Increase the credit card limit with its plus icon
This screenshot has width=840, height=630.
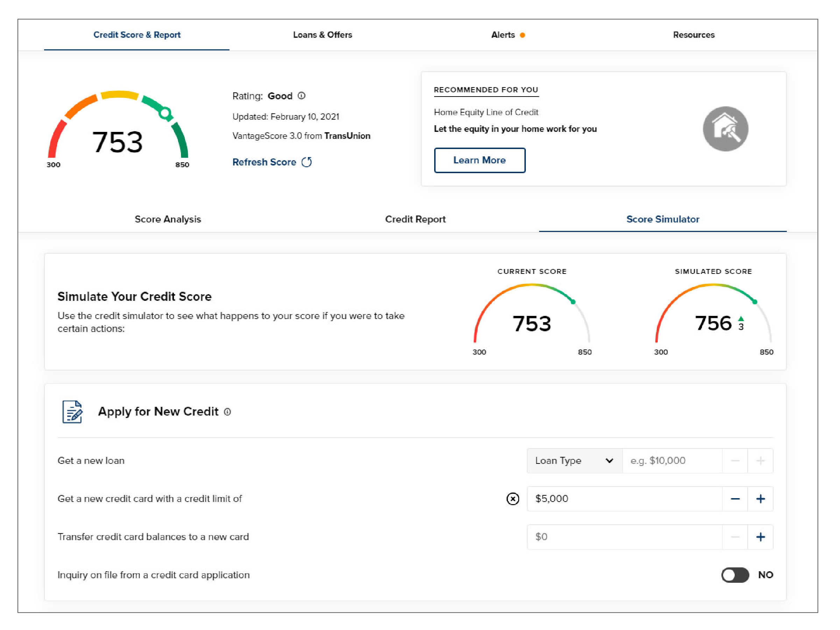point(760,499)
